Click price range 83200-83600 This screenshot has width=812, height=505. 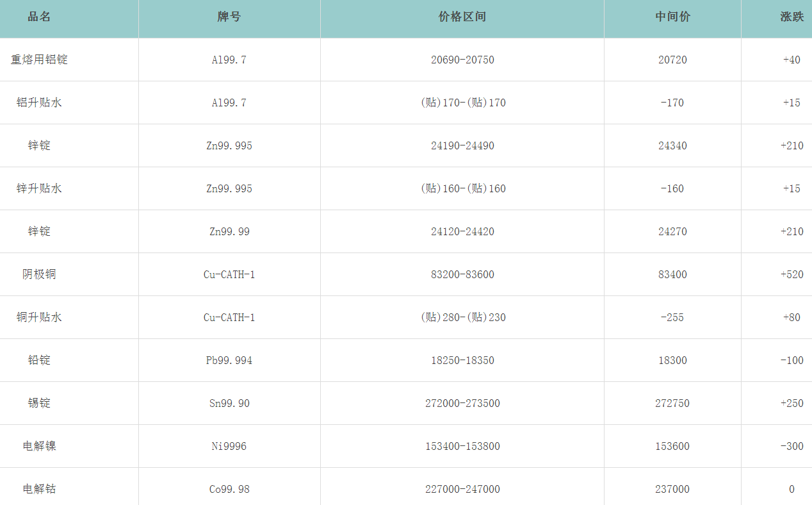[x=462, y=274]
